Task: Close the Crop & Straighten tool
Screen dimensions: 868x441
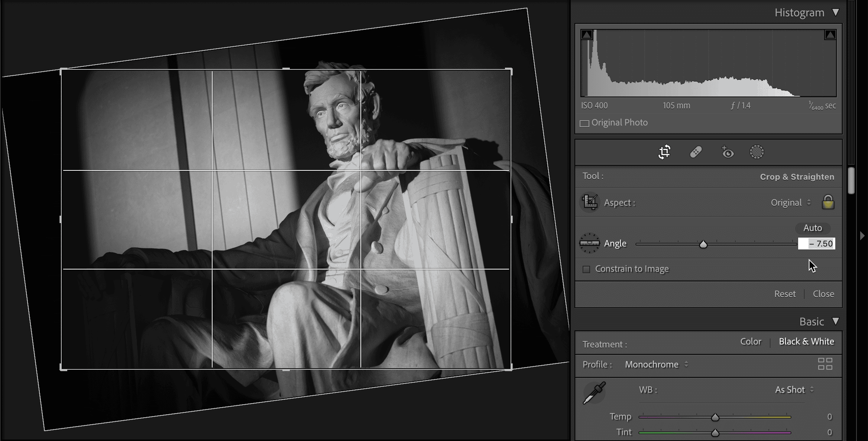Action: (823, 294)
